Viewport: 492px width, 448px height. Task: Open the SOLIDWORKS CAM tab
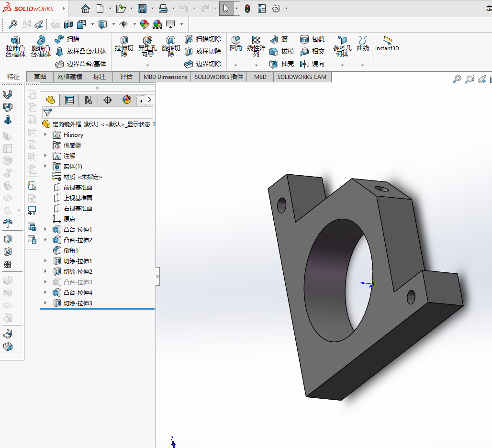pyautogui.click(x=302, y=77)
